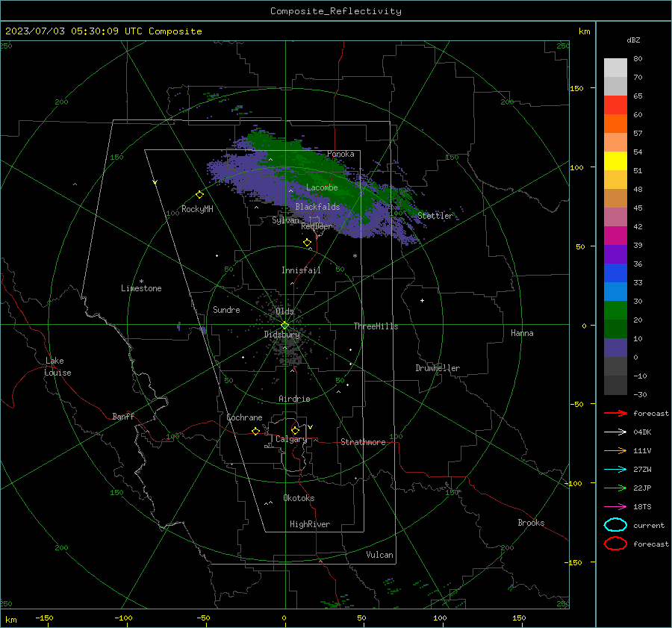Click the Cochrane city label

[x=244, y=417]
